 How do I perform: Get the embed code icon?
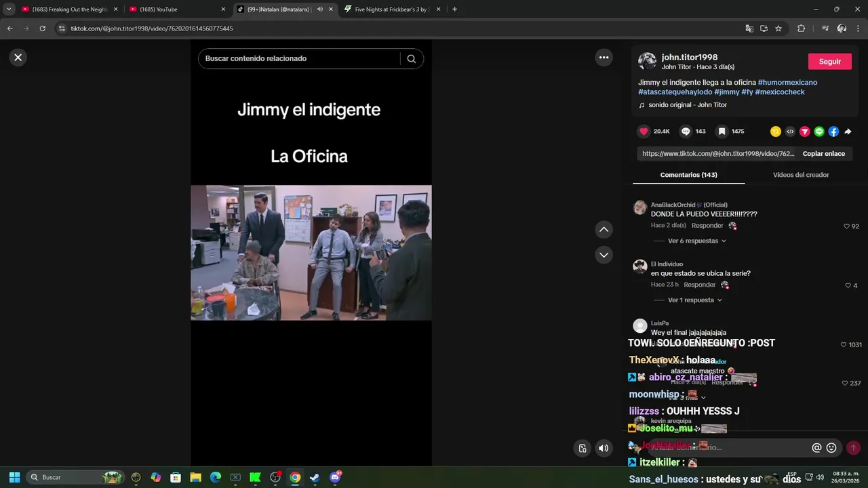790,131
